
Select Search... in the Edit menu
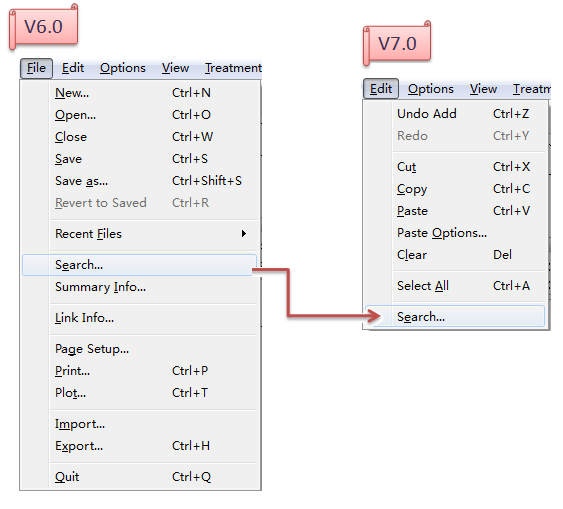point(455,317)
